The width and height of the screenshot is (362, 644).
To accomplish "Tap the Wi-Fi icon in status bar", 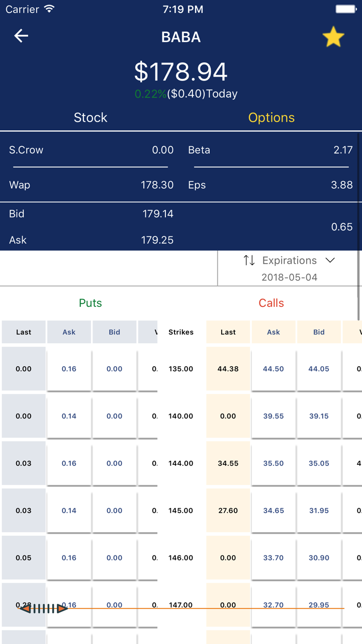I will tap(49, 9).
